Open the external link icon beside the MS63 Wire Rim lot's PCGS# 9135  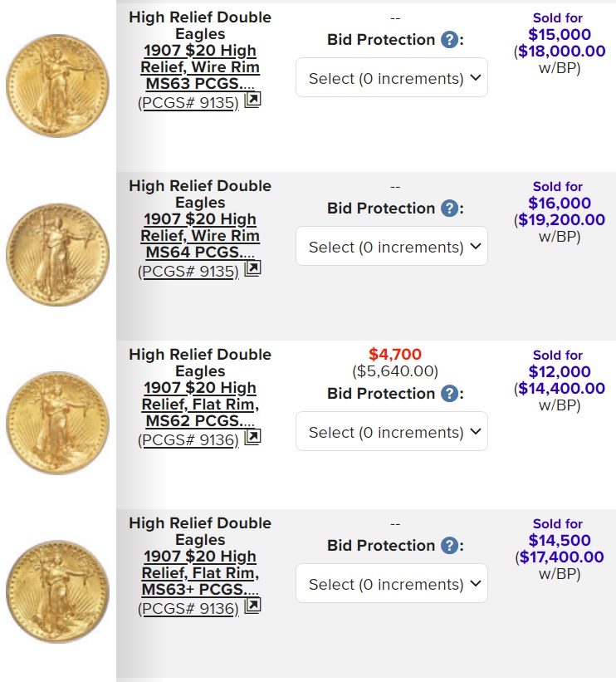coord(252,101)
